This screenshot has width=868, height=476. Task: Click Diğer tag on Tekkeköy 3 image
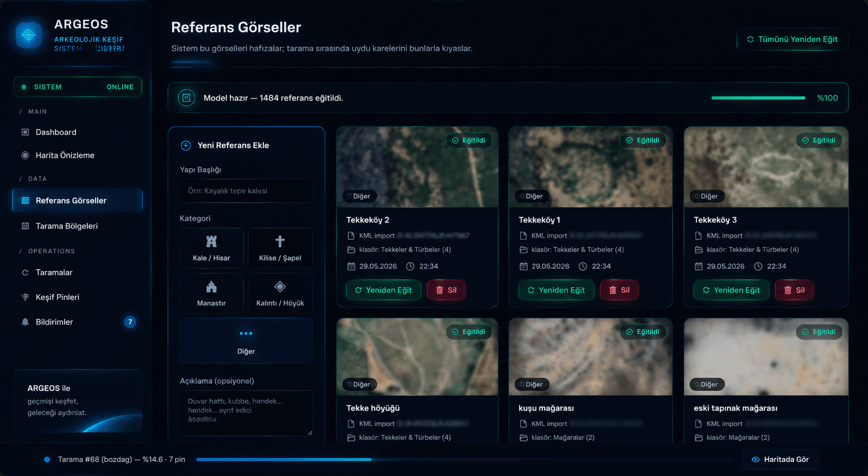coord(706,196)
